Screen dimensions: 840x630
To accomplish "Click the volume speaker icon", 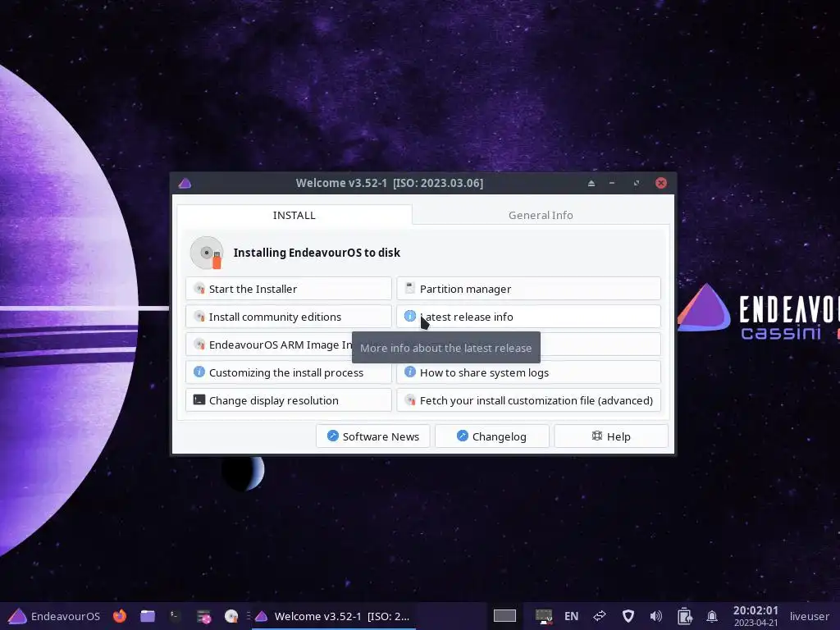I will 655,616.
